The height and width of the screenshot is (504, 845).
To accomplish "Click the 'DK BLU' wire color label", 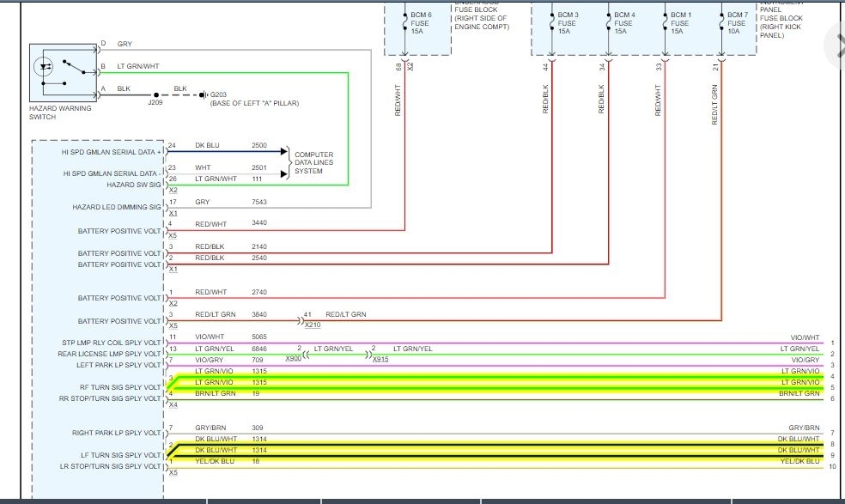I will coord(207,146).
